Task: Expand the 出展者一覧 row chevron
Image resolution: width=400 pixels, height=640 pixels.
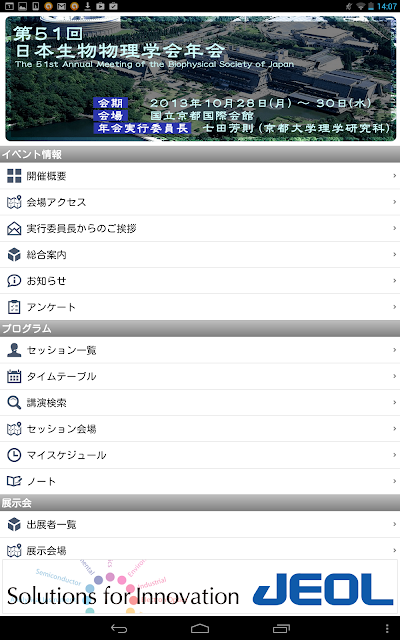Action: point(395,524)
